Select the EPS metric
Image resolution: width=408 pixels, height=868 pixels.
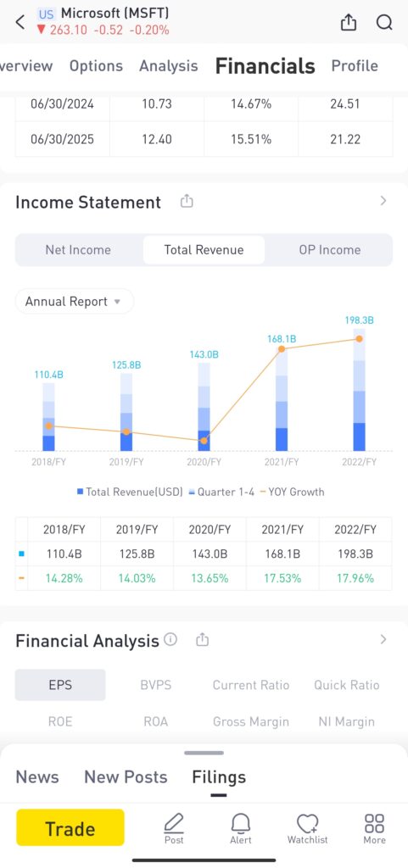point(60,685)
